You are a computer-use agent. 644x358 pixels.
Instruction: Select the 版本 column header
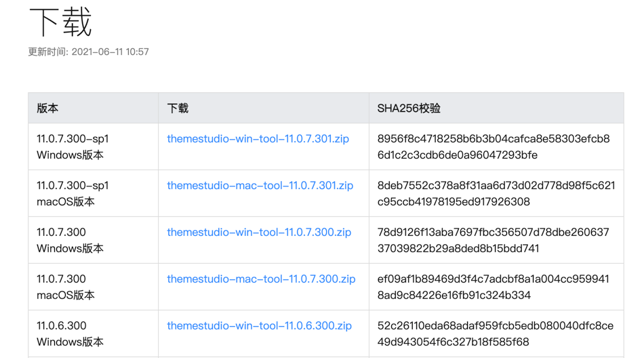pos(47,108)
